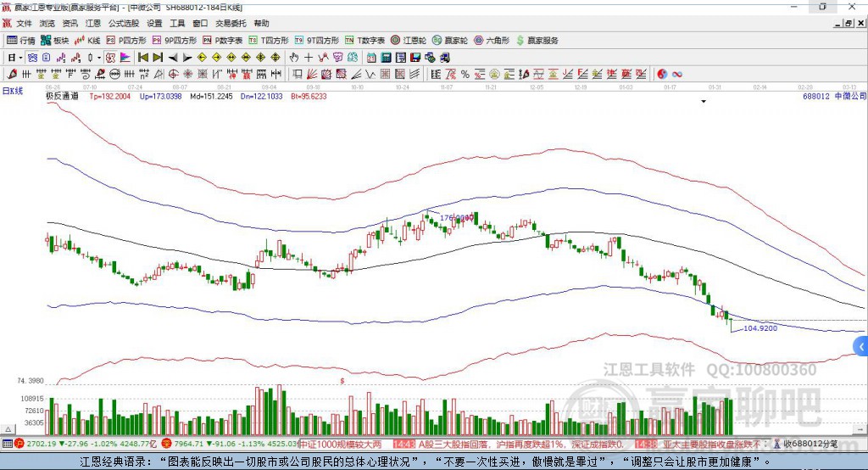Click the 日K线 period label
The image size is (868, 470).
click(13, 91)
